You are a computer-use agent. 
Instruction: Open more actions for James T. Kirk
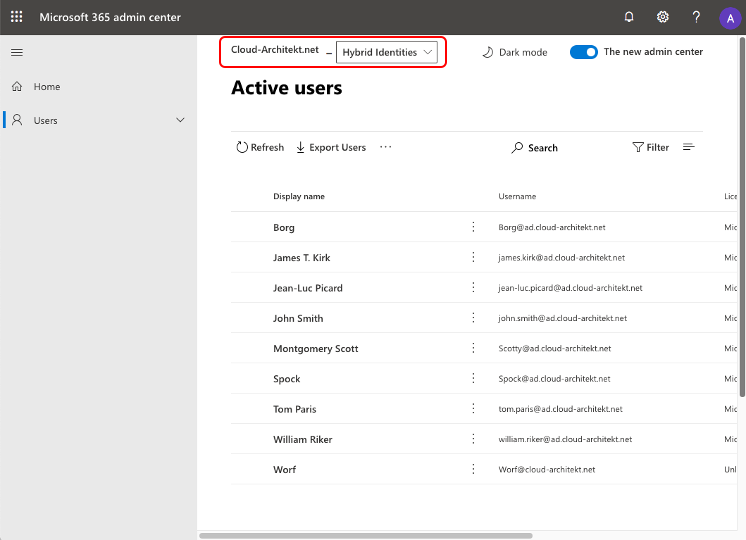pyautogui.click(x=473, y=257)
